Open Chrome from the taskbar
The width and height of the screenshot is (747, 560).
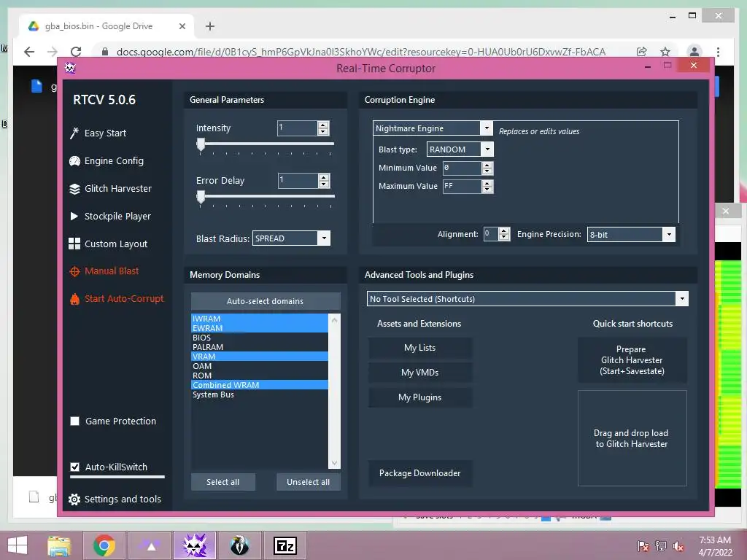[x=104, y=545]
